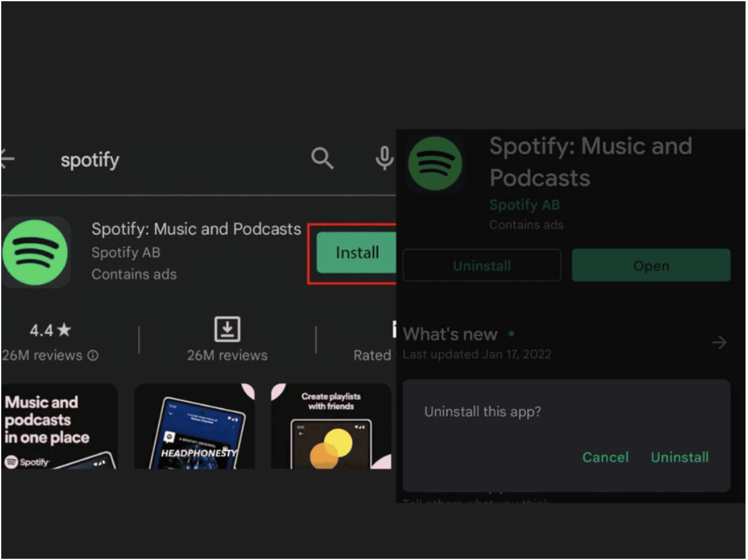Cancel the uninstall dialog
This screenshot has width=748, height=560.
[605, 457]
